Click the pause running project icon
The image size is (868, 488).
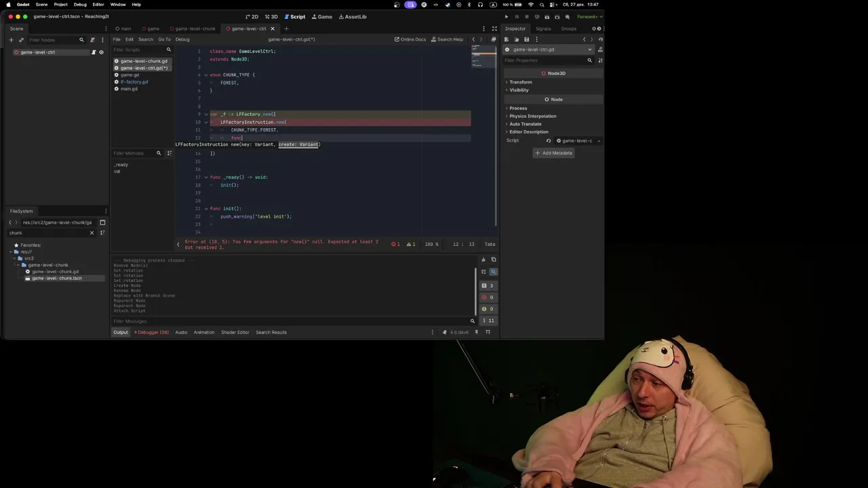tap(517, 16)
